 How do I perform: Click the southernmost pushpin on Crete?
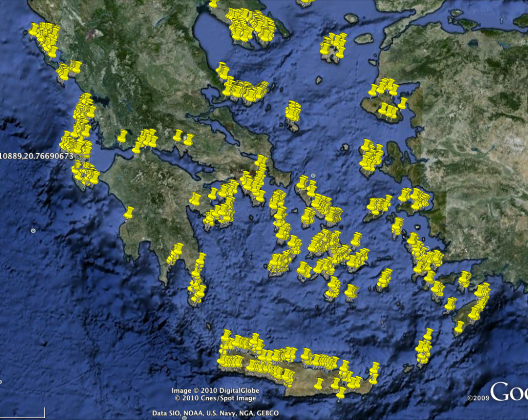[340, 393]
